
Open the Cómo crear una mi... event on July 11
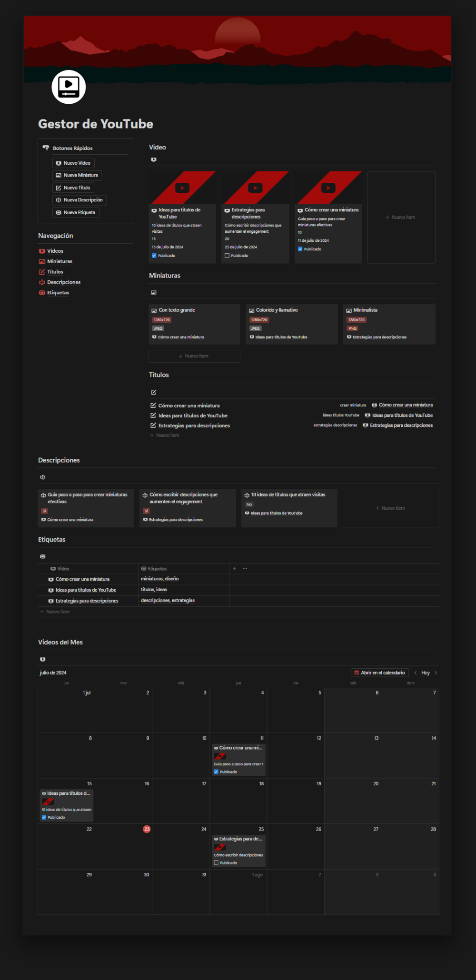[238, 759]
